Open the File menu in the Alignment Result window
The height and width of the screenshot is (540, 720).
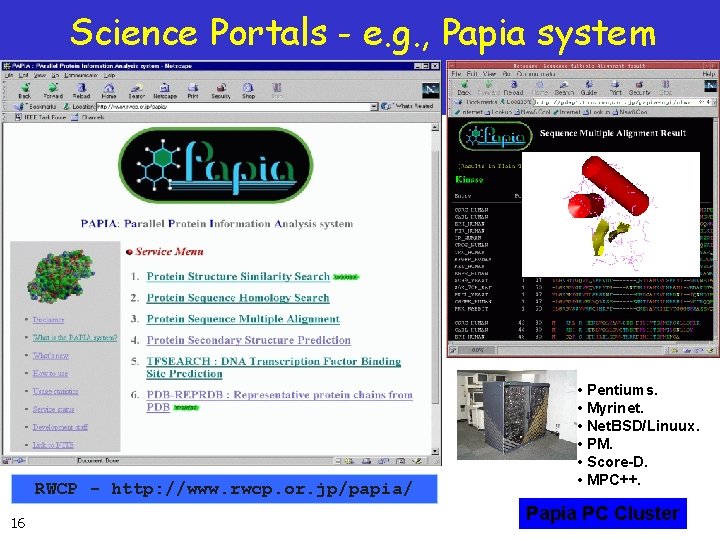tap(456, 73)
